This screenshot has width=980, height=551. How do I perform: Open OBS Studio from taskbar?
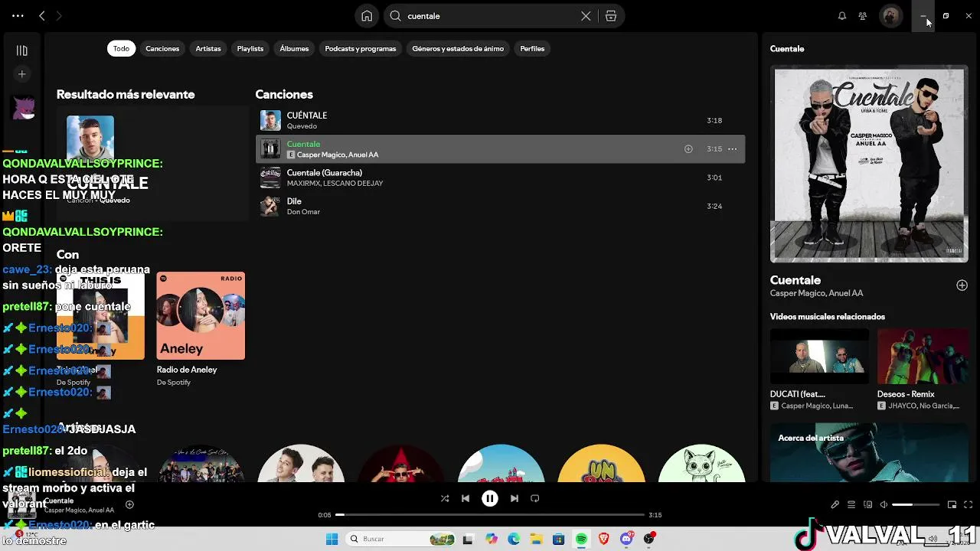pyautogui.click(x=649, y=539)
